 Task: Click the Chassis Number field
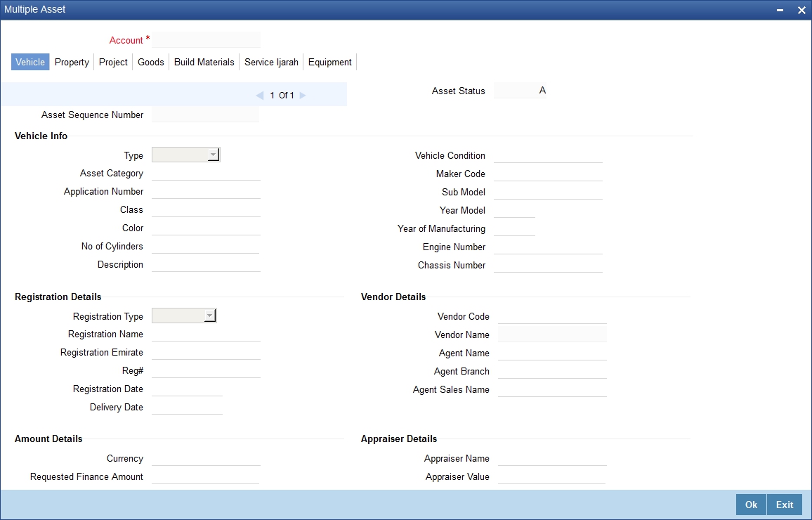[x=548, y=265]
